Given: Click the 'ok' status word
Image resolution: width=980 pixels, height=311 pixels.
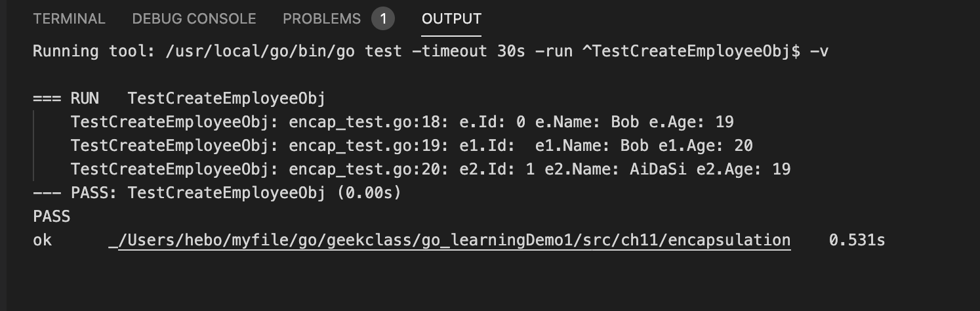Looking at the screenshot, I should coord(42,240).
